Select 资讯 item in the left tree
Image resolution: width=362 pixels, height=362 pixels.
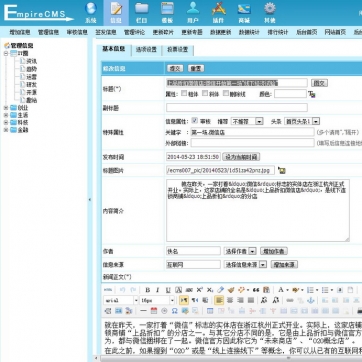pos(32,61)
